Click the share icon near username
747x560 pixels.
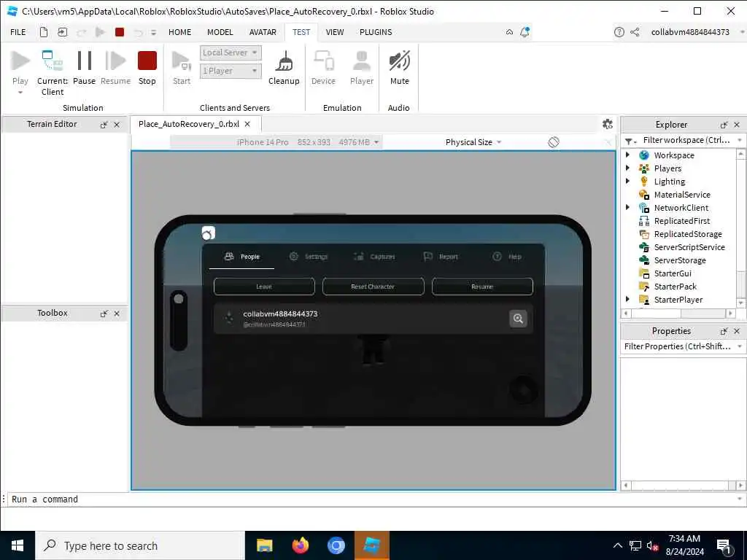click(x=635, y=32)
